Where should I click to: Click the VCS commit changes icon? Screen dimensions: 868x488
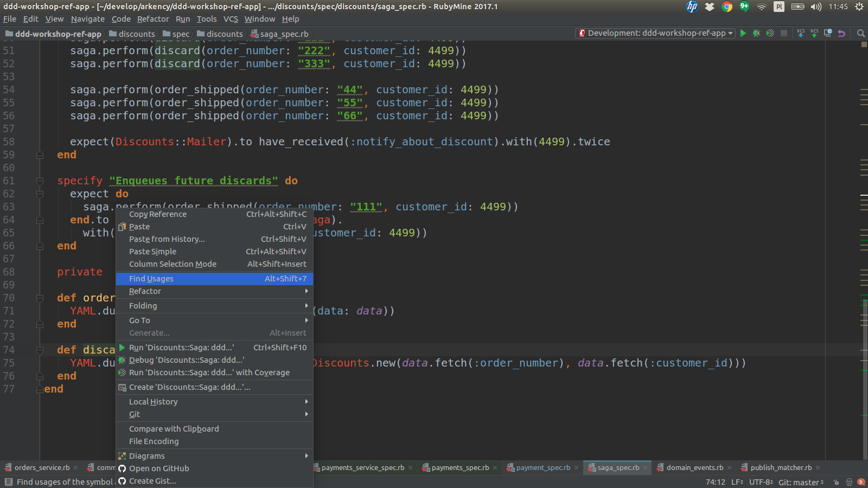(814, 33)
